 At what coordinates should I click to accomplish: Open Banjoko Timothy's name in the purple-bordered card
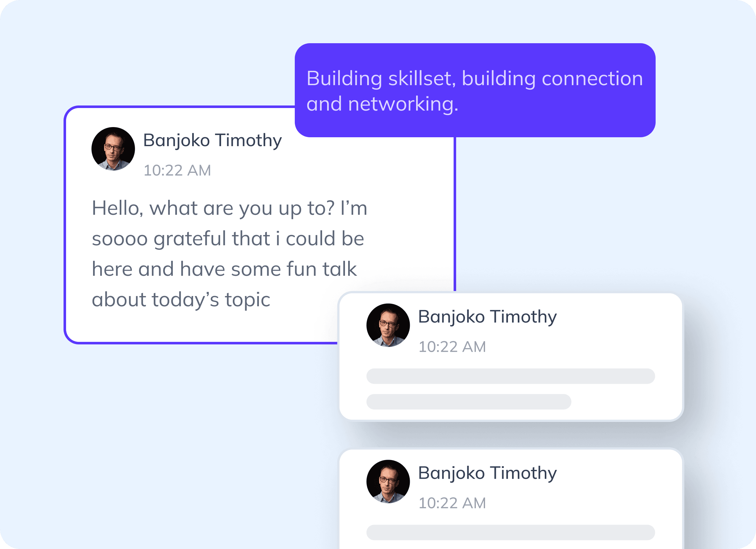(x=212, y=140)
